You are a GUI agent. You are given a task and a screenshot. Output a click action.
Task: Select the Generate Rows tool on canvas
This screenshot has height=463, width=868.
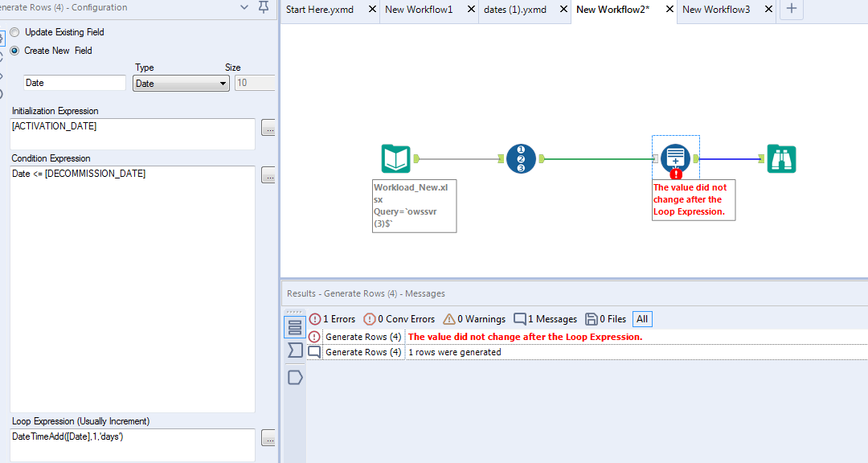pyautogui.click(x=675, y=158)
